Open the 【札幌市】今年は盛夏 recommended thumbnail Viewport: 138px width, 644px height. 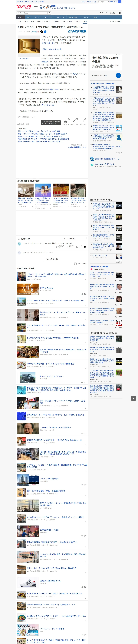tap(61, 190)
